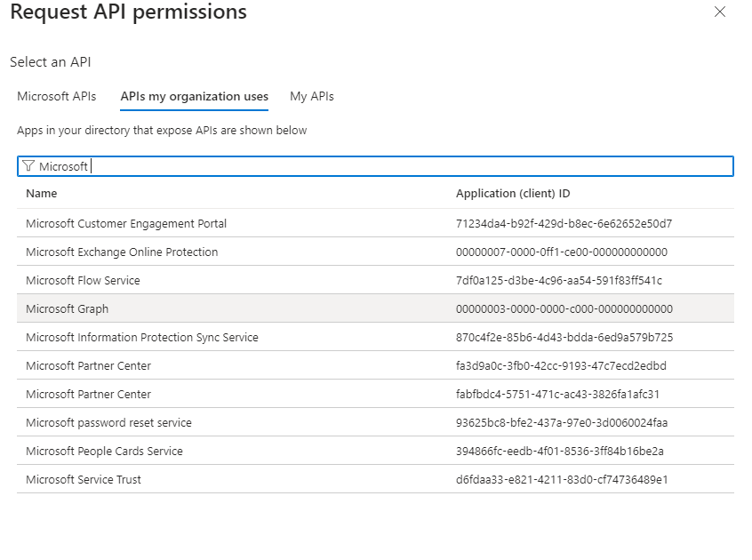
Task: Select the Microsoft Flow Service entry
Action: pos(83,280)
